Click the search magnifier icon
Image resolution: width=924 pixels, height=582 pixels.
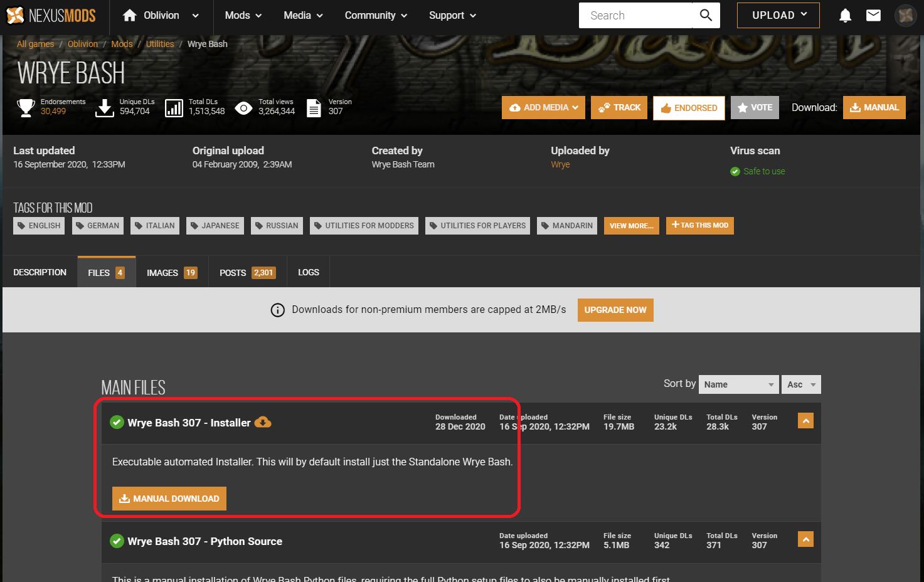(706, 15)
